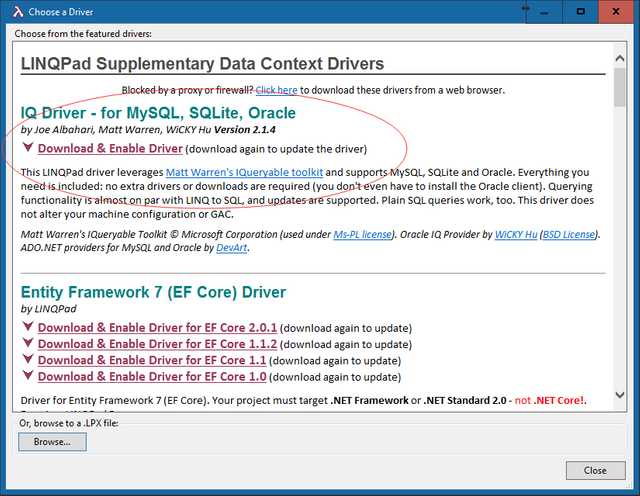
Task: Click the red 'not .NET Core!' text
Action: [549, 400]
